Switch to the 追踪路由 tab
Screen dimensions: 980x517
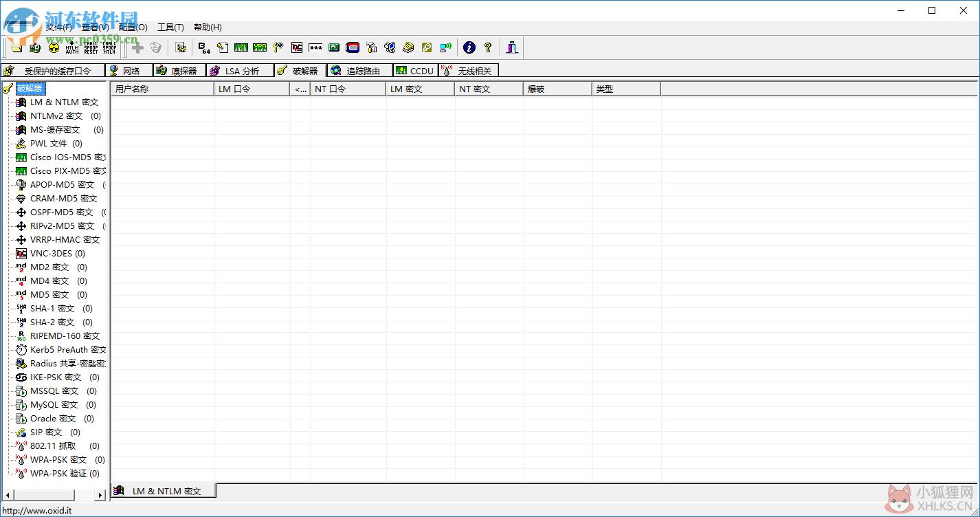pyautogui.click(x=359, y=71)
